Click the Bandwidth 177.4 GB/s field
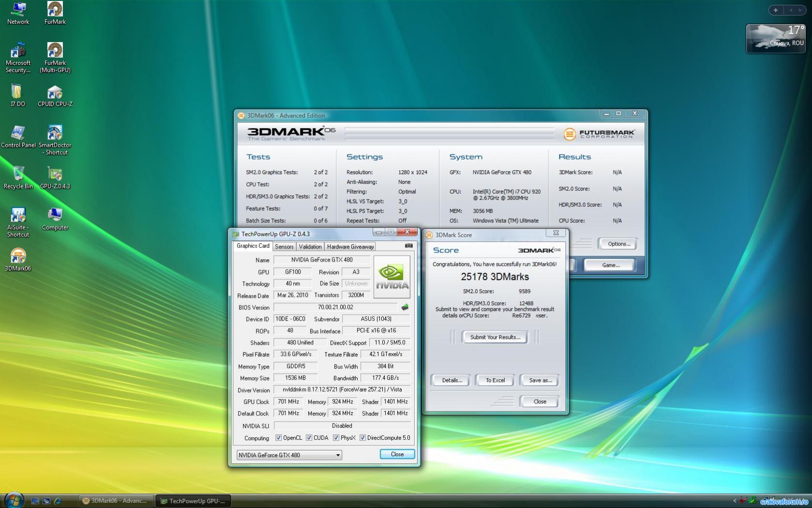The width and height of the screenshot is (812, 508). click(385, 378)
